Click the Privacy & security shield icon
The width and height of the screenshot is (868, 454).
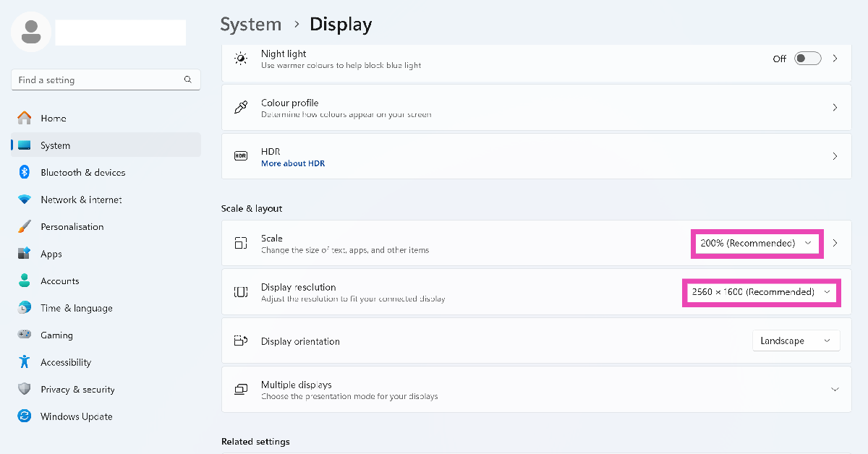[x=25, y=389]
